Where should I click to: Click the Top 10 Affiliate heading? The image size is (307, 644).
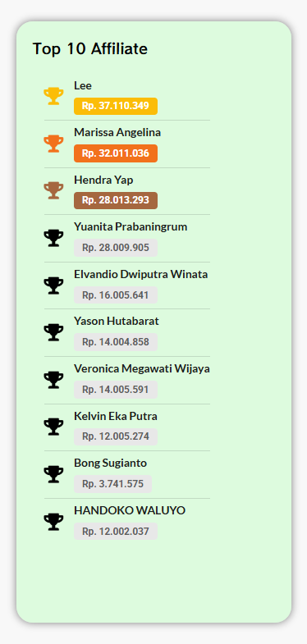90,49
